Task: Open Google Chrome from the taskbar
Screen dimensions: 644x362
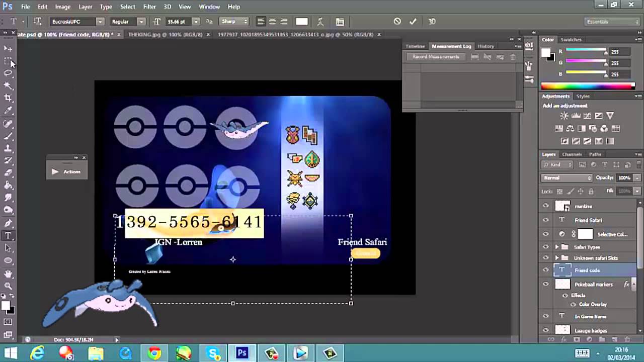Action: tap(154, 353)
